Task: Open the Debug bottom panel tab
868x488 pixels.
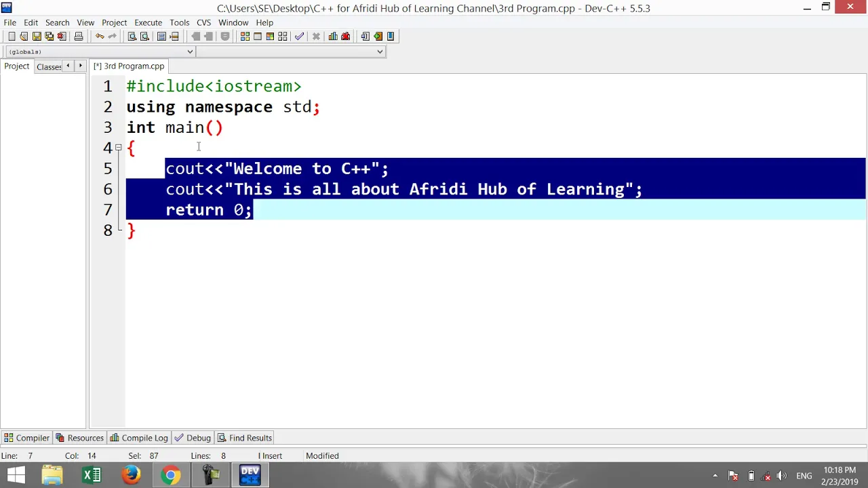Action: point(193,438)
